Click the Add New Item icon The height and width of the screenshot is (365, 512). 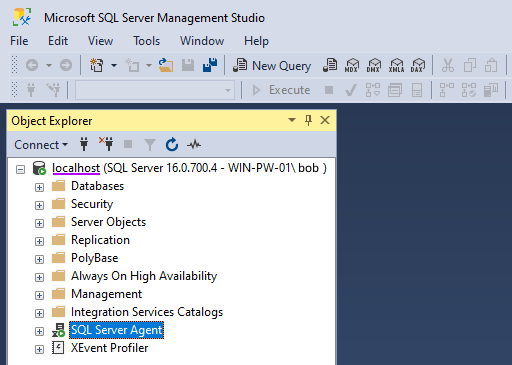point(132,65)
